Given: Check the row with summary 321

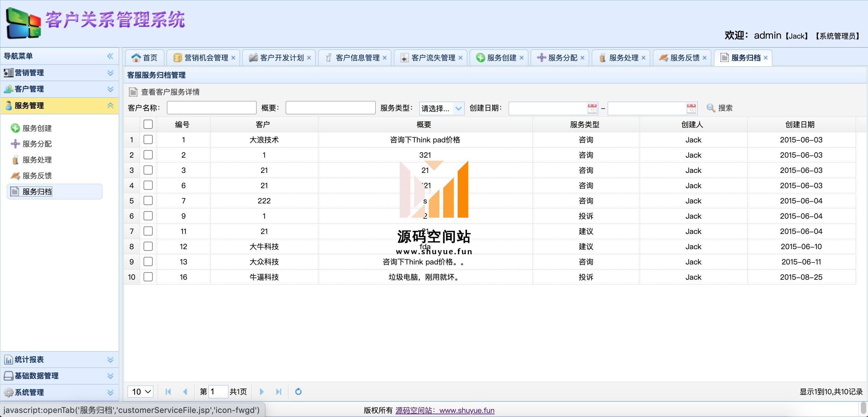Looking at the screenshot, I should pos(148,155).
